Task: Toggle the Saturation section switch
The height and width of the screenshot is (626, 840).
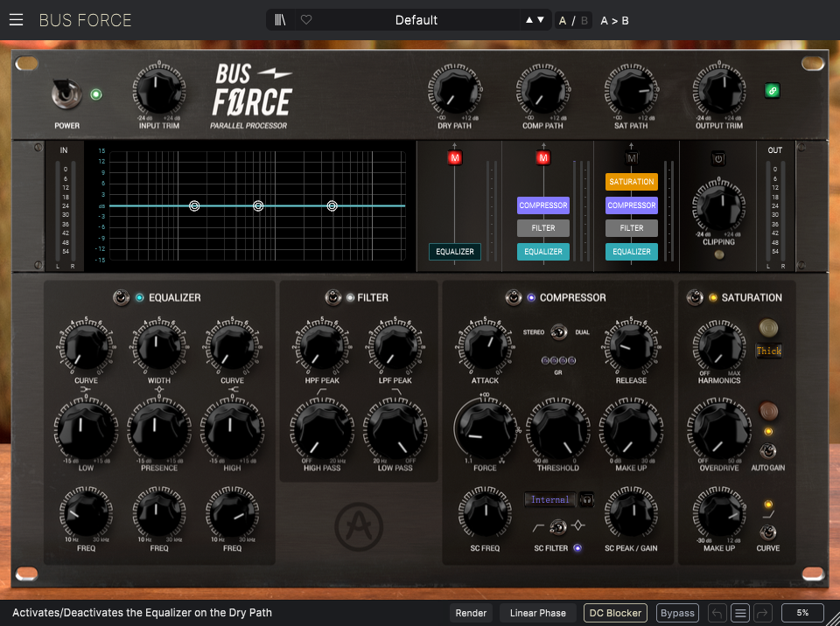Action: coord(695,298)
